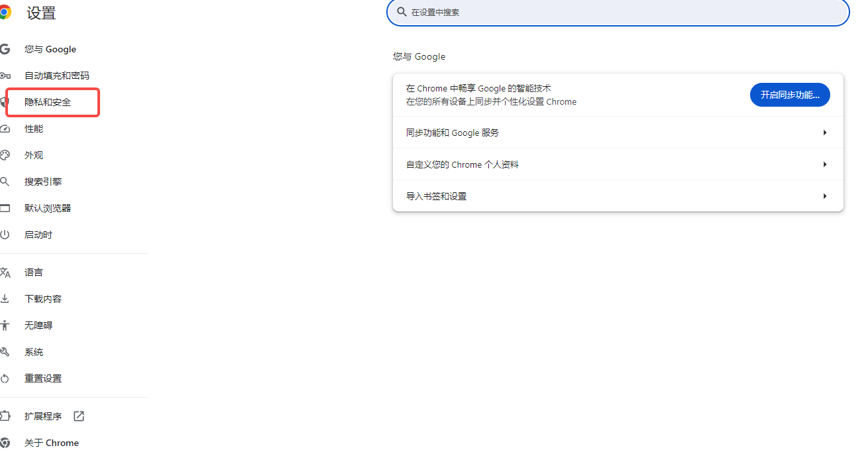Click the external-link icon after 扩展程序
Screen dimensions: 868x452
79,416
